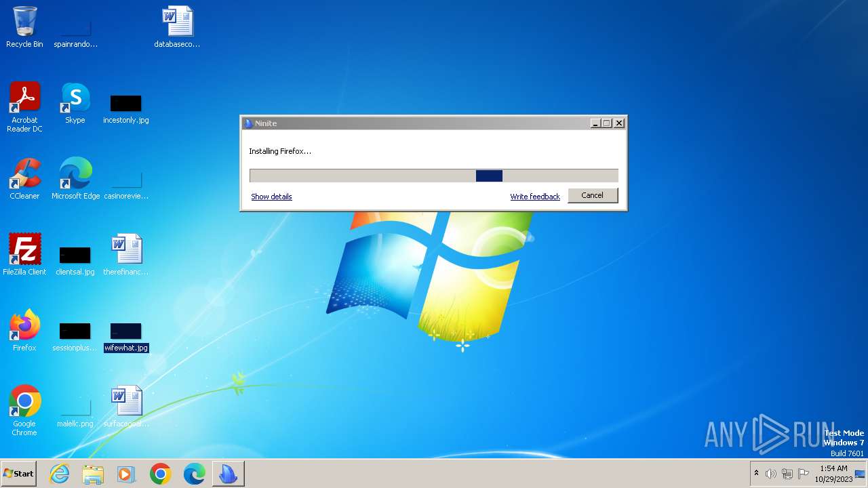Open Internet Explorer from taskbar
This screenshot has height=488, width=868.
[60, 474]
